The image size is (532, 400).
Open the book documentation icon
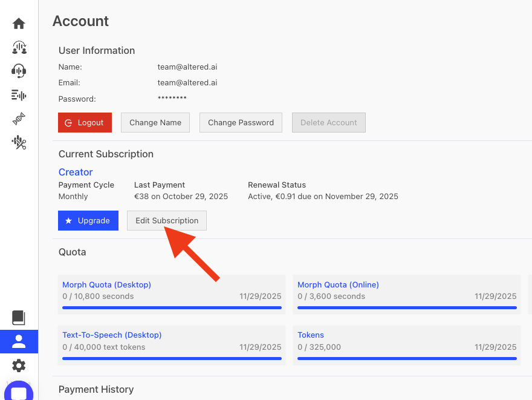(19, 318)
